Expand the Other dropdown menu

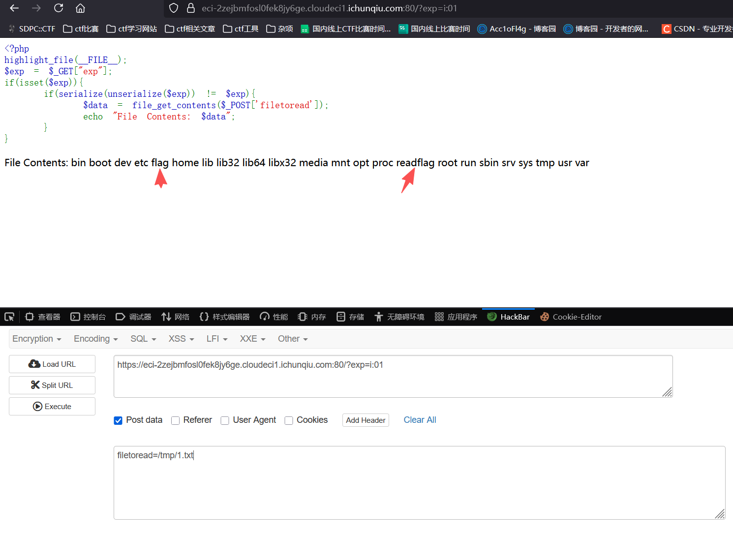click(x=293, y=339)
